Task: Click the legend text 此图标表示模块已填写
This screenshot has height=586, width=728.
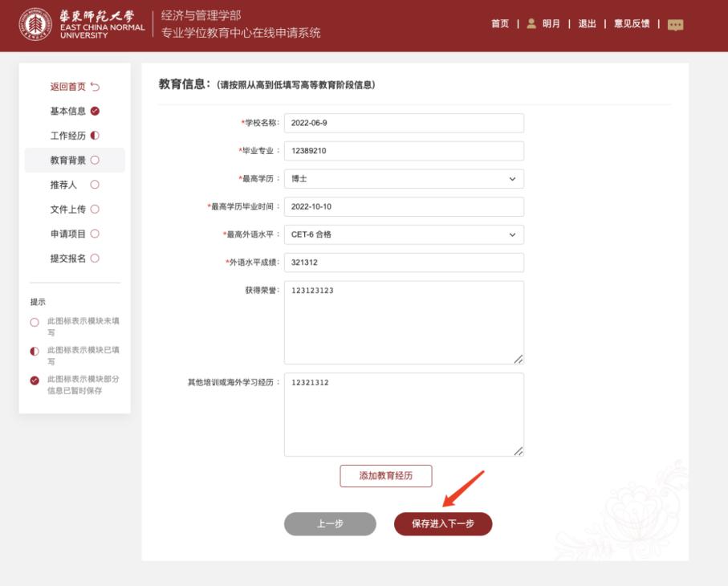Action: [83, 356]
